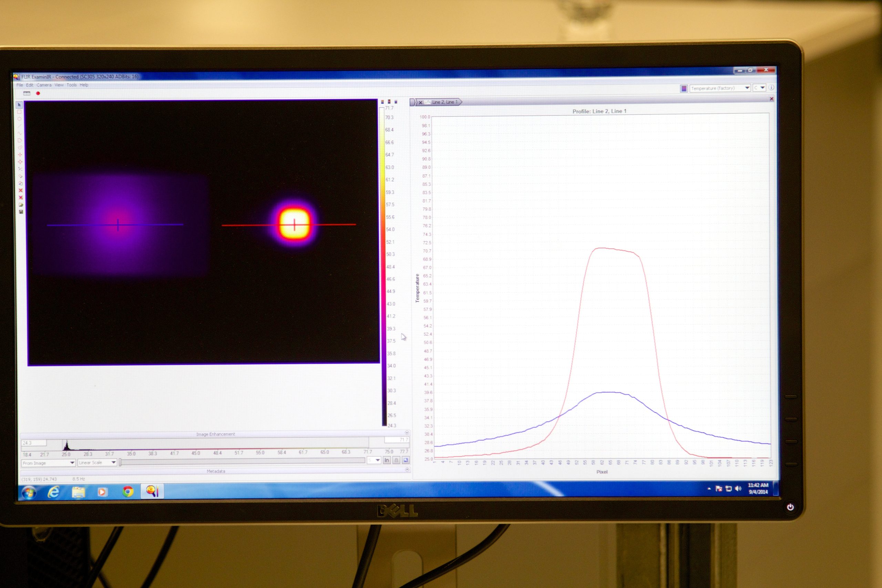The image size is (882, 588).
Task: Select the ellipse ROI tool
Action: [20, 119]
